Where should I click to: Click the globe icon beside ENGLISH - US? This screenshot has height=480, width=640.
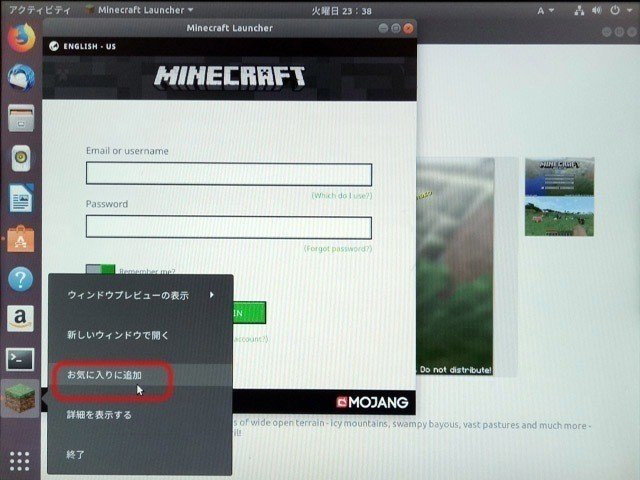coord(54,46)
